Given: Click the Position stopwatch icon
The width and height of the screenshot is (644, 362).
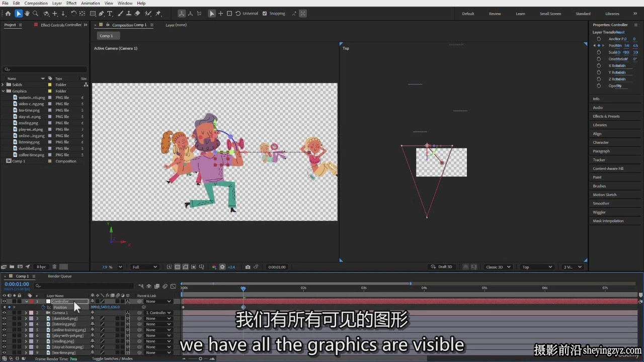Looking at the screenshot, I should [x=43, y=307].
